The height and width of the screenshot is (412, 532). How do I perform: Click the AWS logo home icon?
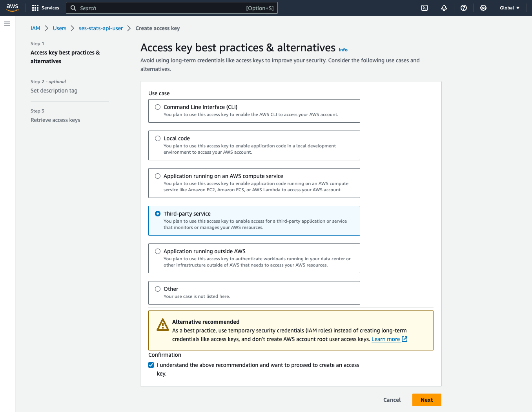coord(13,8)
